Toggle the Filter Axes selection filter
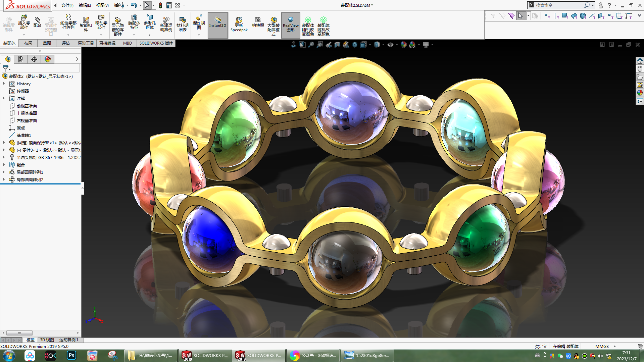The width and height of the screenshot is (644, 362). coord(592,16)
